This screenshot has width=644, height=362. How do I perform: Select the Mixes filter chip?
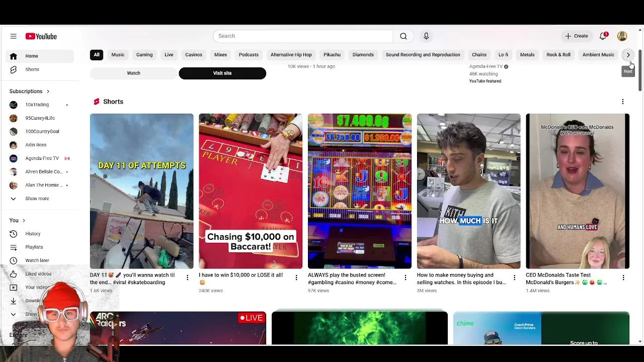(220, 55)
